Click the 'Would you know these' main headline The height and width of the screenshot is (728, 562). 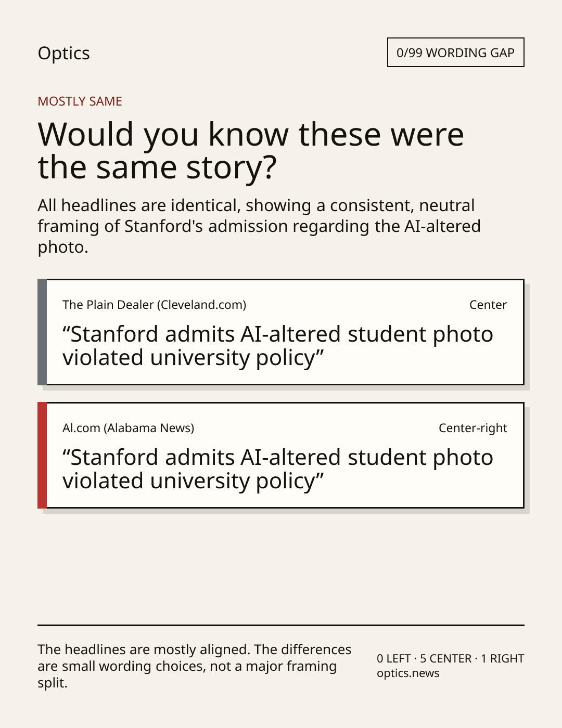coord(251,150)
